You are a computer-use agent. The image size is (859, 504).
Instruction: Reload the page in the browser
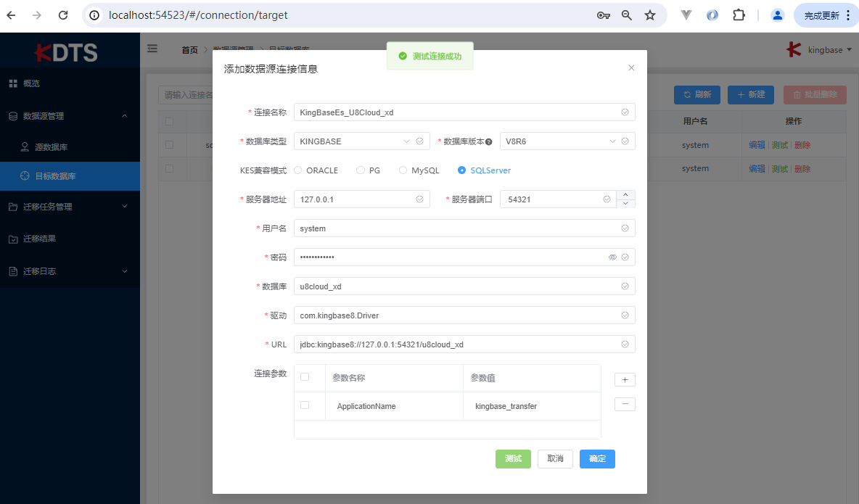coord(63,15)
